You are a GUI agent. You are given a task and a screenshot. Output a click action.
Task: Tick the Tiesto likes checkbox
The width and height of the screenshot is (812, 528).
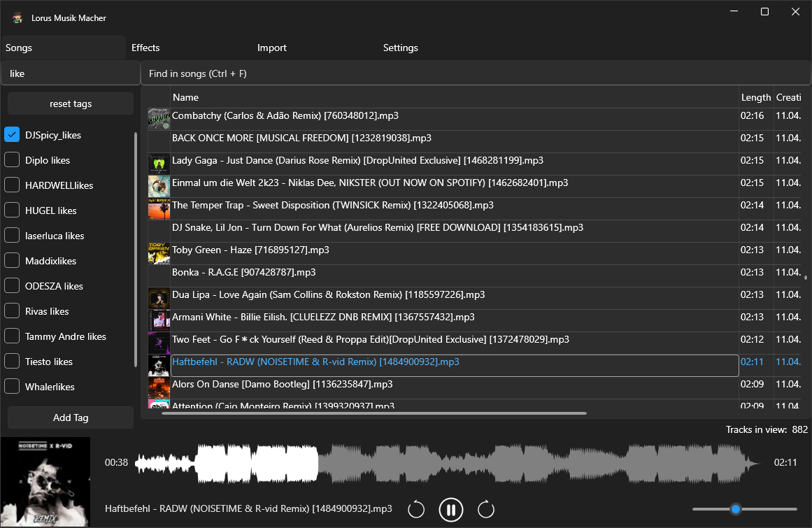pos(12,362)
